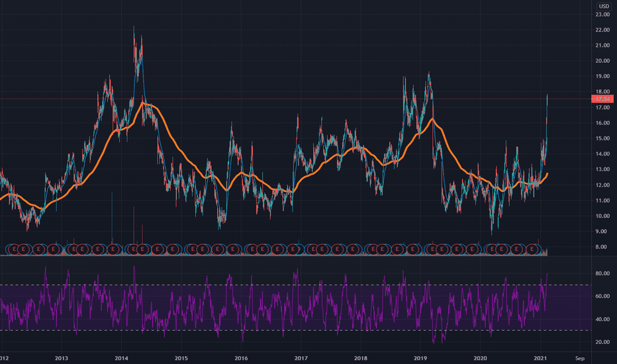The height and width of the screenshot is (364, 617).
Task: Click 16.00 on the price scale
Action: 602,123
